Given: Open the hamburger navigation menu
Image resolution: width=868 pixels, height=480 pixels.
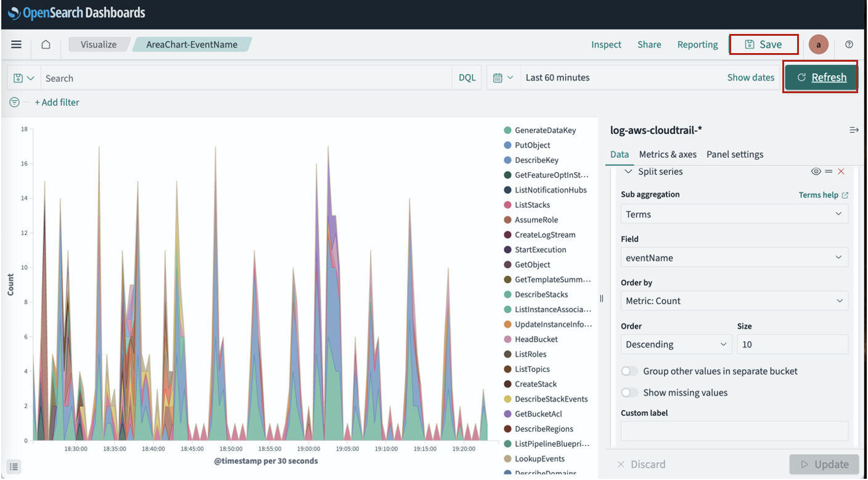Looking at the screenshot, I should coord(17,44).
